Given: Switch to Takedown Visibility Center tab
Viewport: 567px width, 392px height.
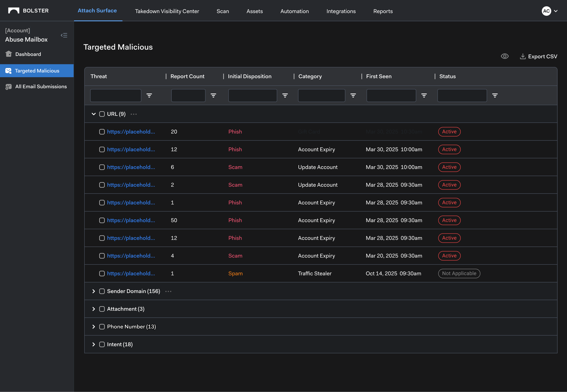Looking at the screenshot, I should (x=167, y=11).
